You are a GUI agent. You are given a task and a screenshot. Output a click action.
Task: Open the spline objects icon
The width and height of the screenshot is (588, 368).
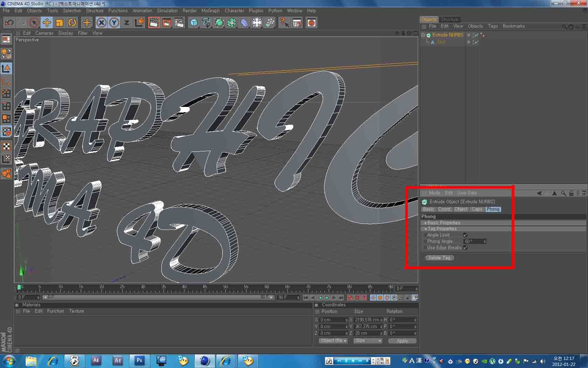pos(206,23)
